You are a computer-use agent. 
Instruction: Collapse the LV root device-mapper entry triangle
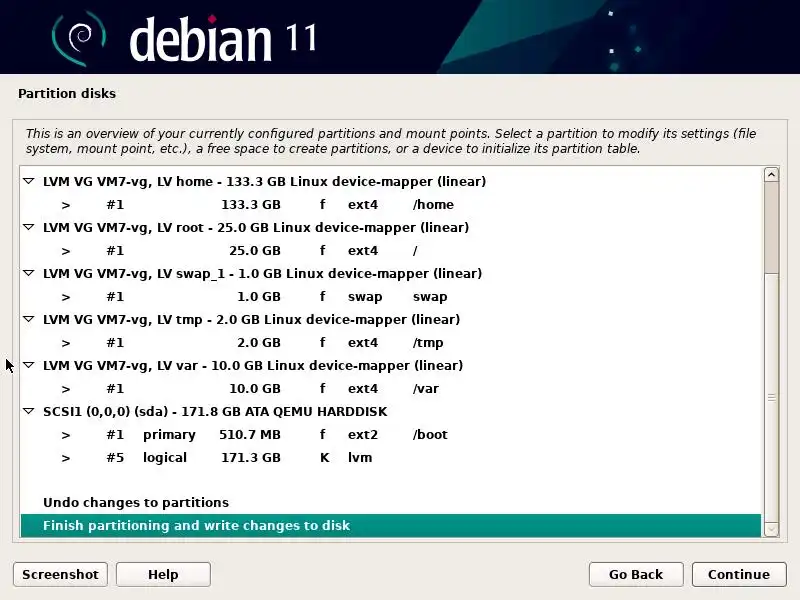pyautogui.click(x=29, y=227)
